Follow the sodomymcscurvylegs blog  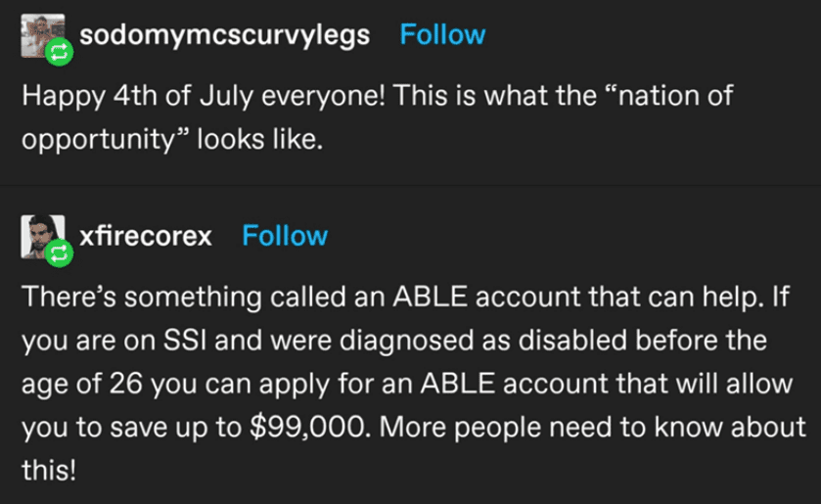pos(442,34)
